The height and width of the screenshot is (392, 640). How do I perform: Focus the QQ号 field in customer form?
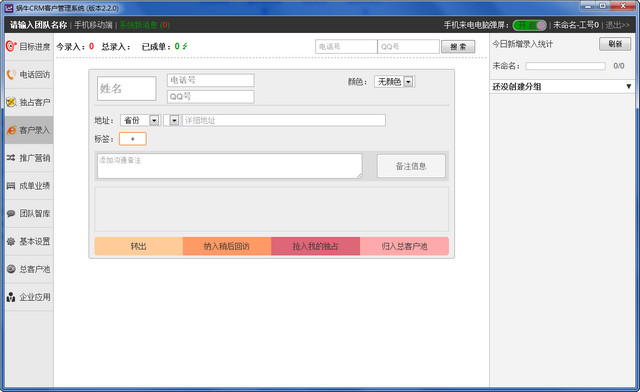(211, 96)
